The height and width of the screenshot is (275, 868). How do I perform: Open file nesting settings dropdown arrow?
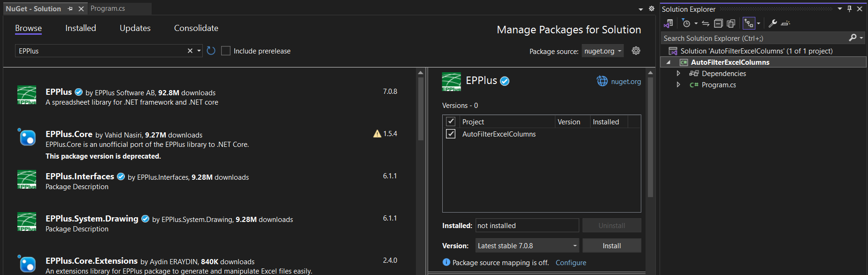click(758, 23)
